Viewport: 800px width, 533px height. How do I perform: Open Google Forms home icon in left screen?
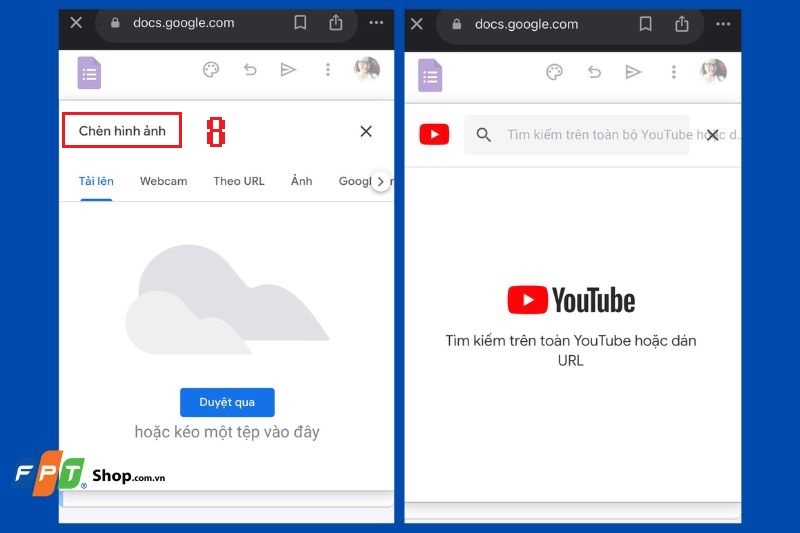tap(89, 73)
